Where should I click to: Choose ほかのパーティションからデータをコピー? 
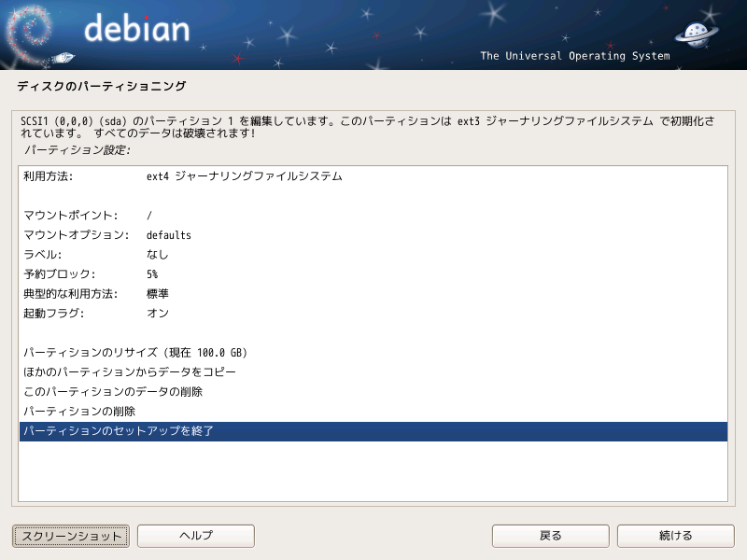[x=373, y=371]
